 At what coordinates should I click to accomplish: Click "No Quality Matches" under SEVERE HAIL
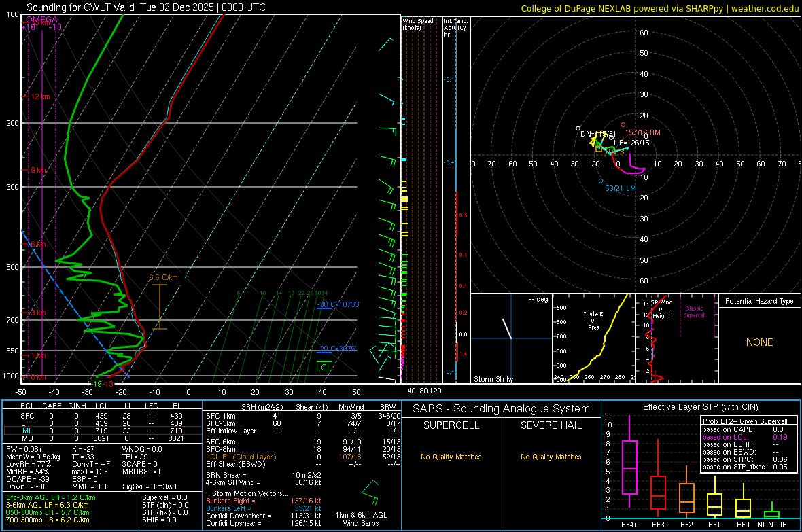[551, 457]
